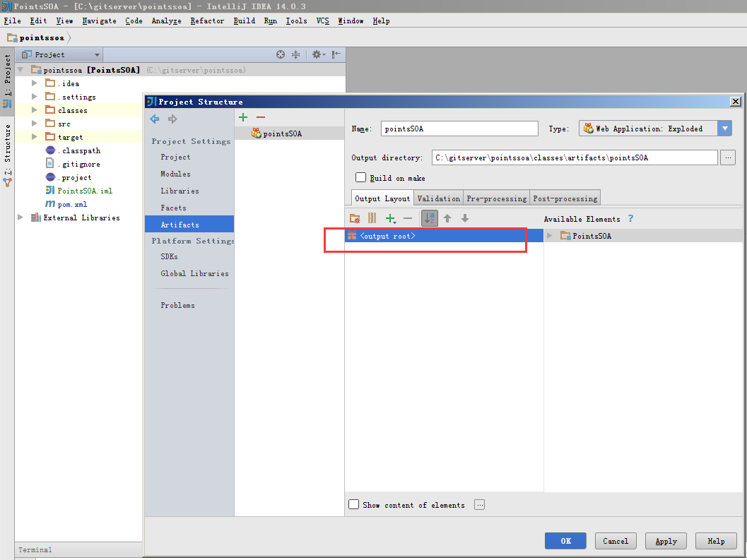Click the hide Project panel icon
The height and width of the screenshot is (560, 747).
pos(336,55)
